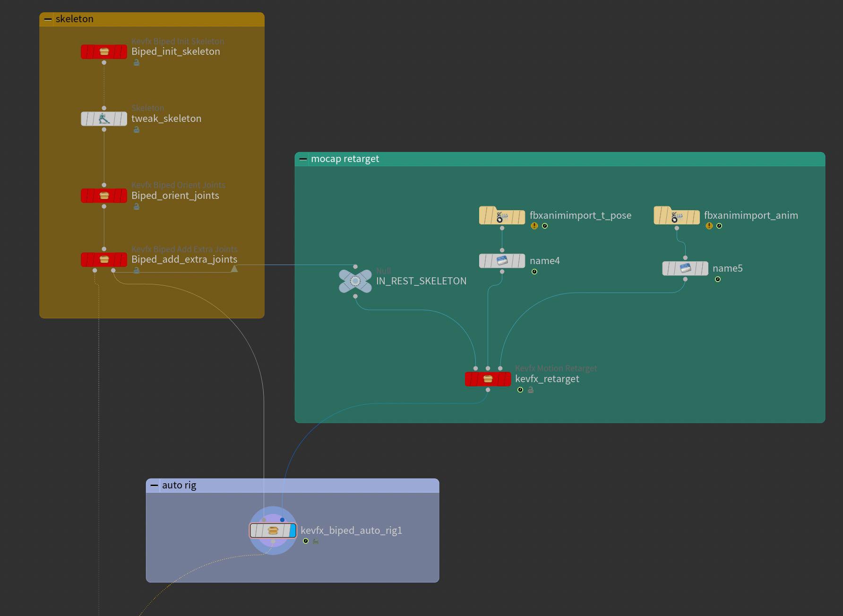Collapse the auto rig network box

(155, 485)
